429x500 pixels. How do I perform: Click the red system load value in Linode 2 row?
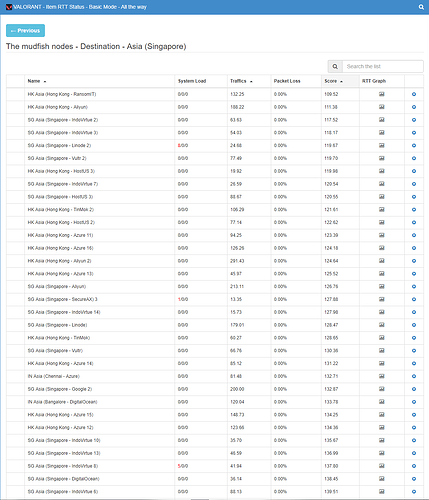(179, 145)
